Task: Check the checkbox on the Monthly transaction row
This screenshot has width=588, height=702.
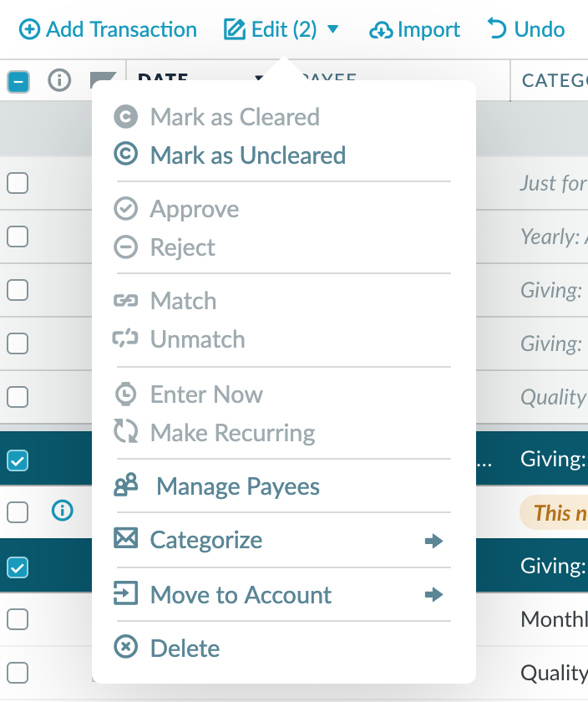Action: click(x=18, y=619)
